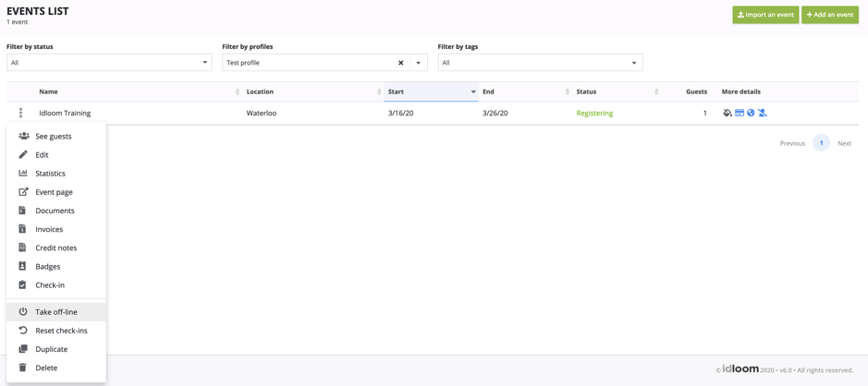Go to page 1 in pagination
Viewport: 868px width, 386px height.
tap(821, 143)
